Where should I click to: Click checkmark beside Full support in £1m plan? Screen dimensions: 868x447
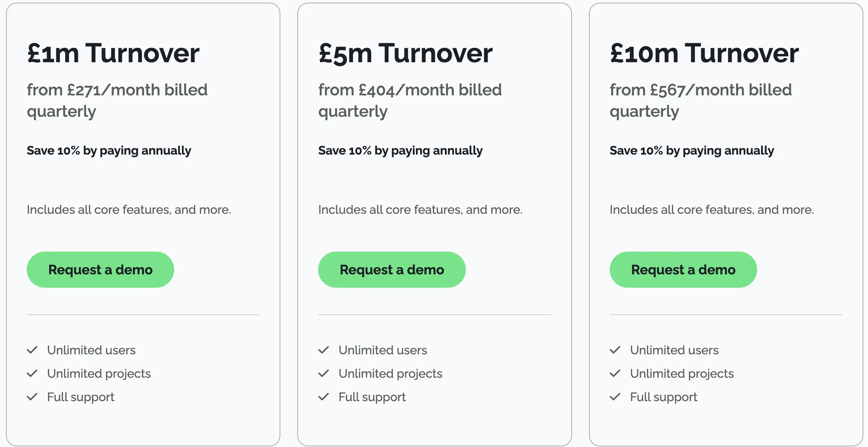(32, 397)
